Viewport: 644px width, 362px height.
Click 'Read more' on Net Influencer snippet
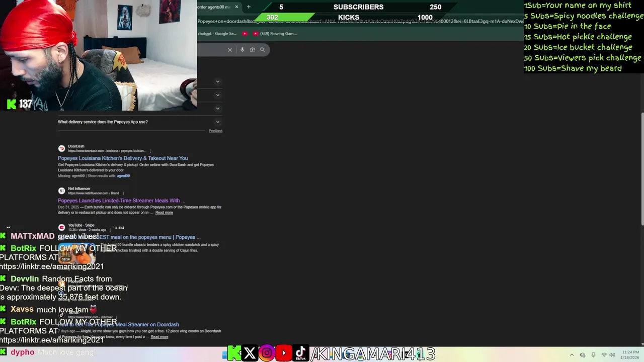164,213
